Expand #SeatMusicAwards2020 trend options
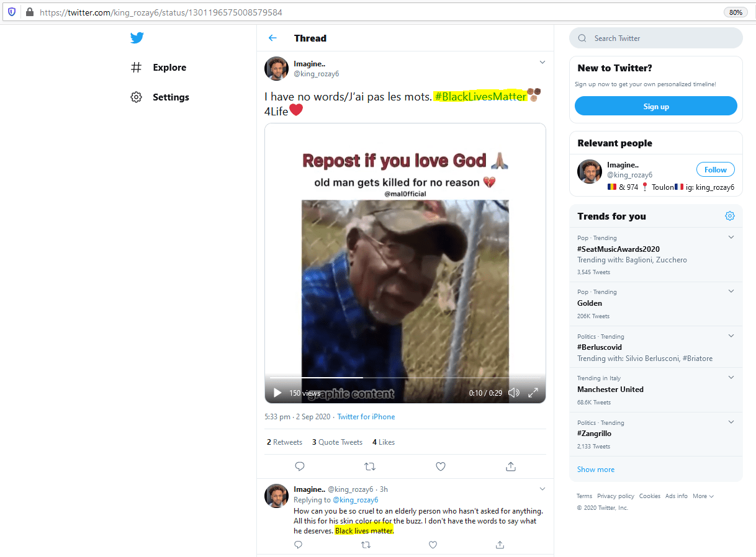756x557 pixels. coord(731,237)
